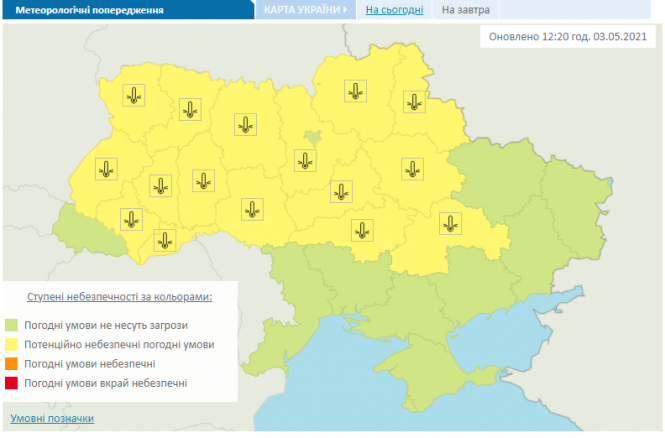Viewport: 665px width, 438px height.
Task: Open the frost icon in Rivne region
Action: 190,110
